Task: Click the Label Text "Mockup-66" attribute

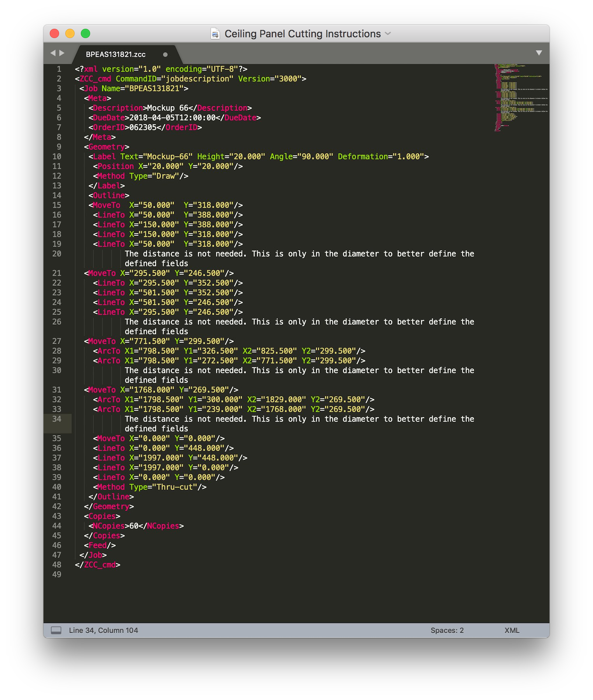Action: click(x=156, y=157)
